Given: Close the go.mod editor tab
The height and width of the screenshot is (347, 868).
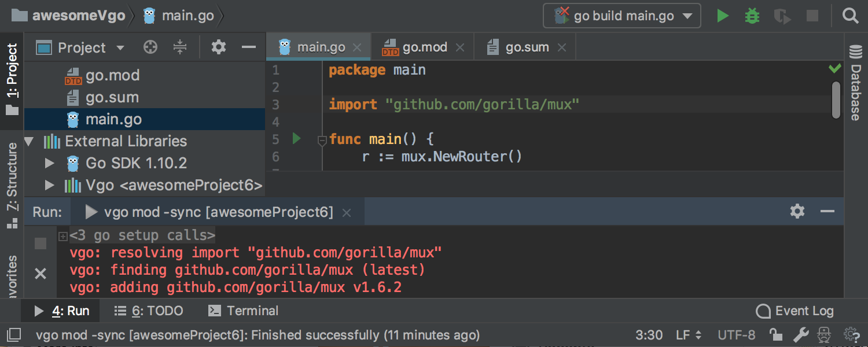Looking at the screenshot, I should click(460, 48).
